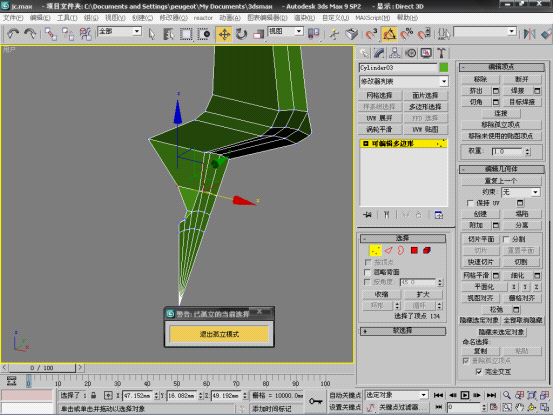Open the 约束 constraint dropdown

click(x=521, y=192)
